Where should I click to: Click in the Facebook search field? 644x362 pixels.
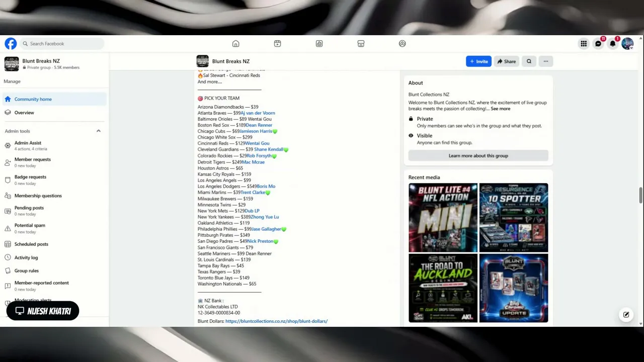click(62, 44)
